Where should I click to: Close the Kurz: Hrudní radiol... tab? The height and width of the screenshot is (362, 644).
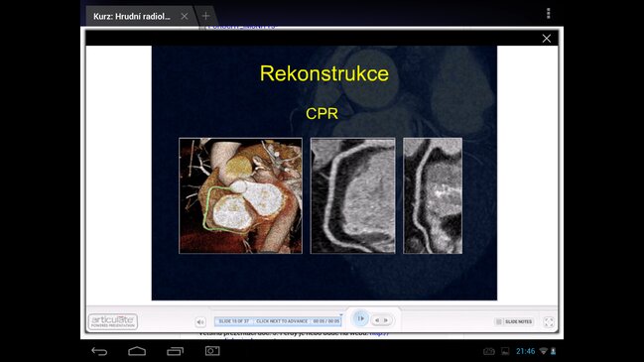click(185, 16)
